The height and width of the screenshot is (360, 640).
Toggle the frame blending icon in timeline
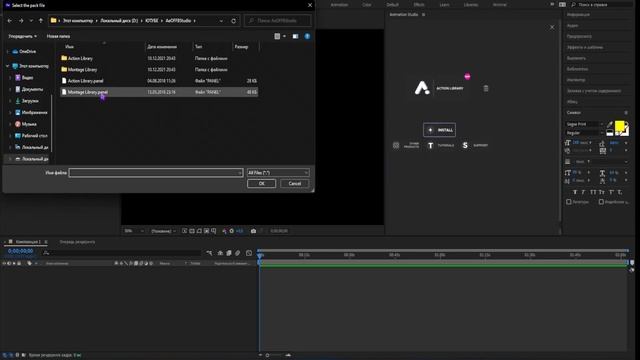pos(229,253)
